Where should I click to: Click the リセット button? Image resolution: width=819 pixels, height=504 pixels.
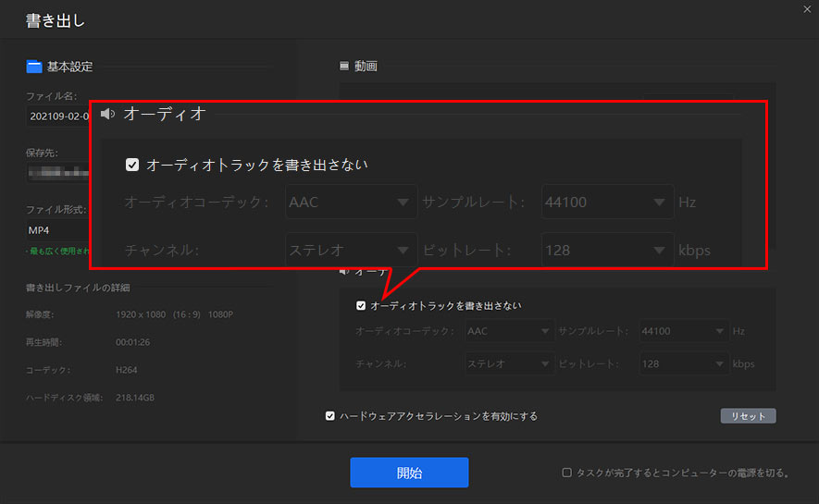[x=748, y=416]
